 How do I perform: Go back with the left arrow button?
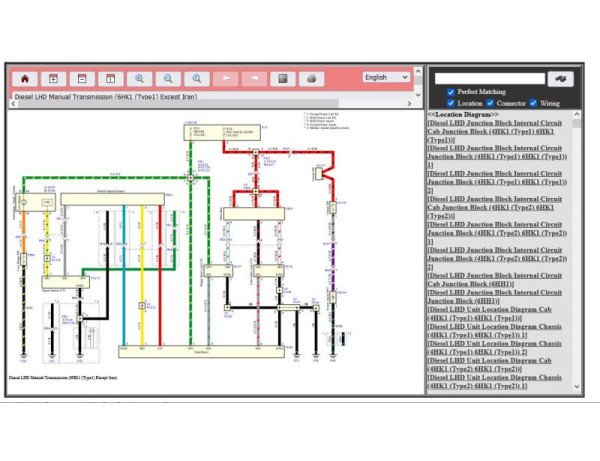(x=227, y=78)
